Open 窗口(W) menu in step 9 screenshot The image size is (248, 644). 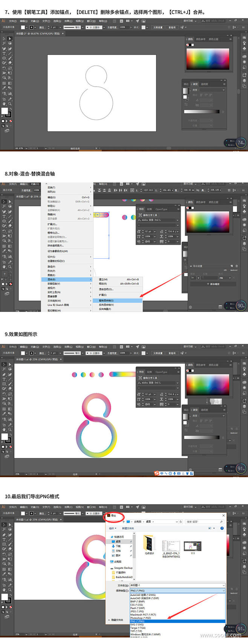[92, 347]
